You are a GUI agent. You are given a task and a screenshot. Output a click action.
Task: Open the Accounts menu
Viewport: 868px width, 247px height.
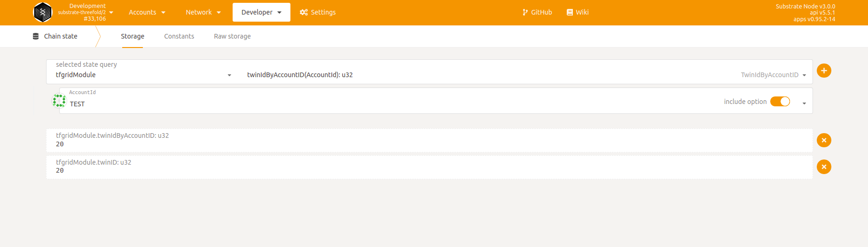147,12
